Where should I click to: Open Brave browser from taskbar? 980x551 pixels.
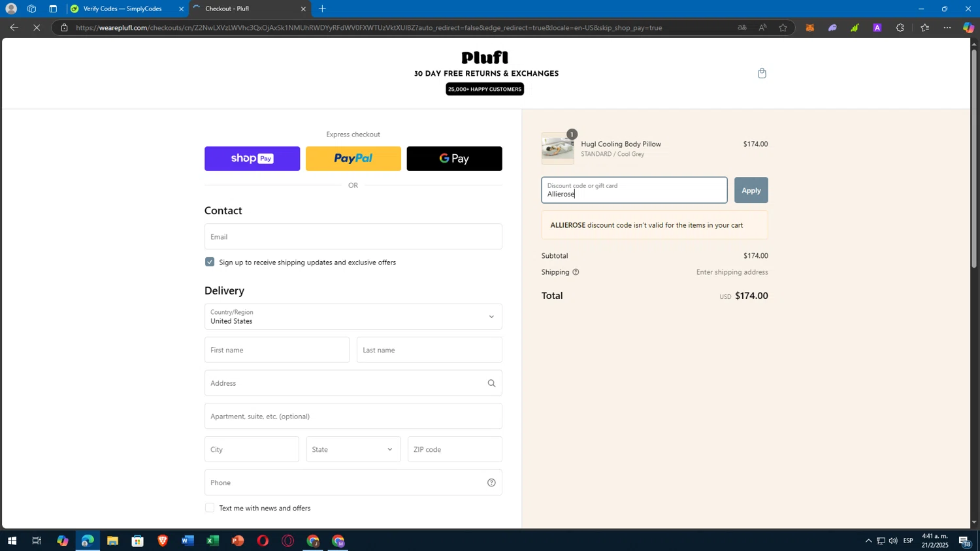163,541
